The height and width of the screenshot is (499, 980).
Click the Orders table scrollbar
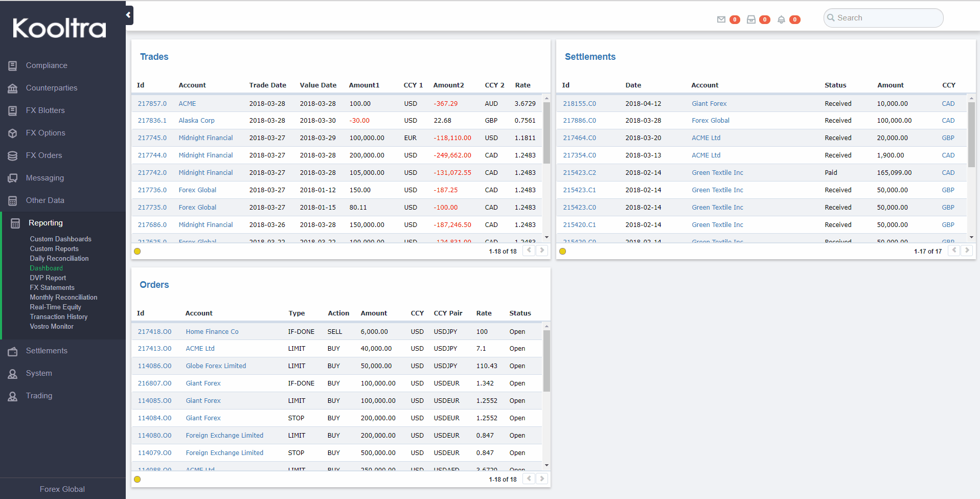click(546, 361)
